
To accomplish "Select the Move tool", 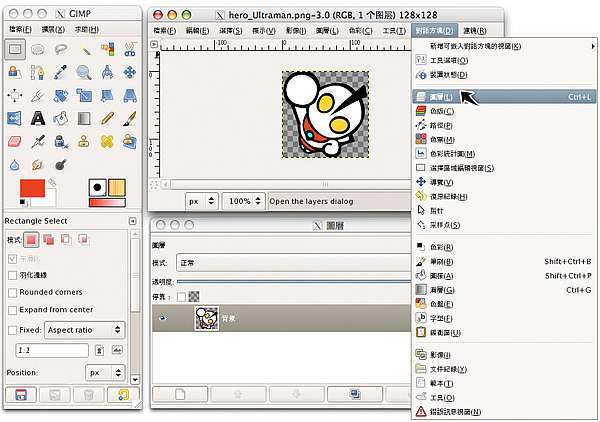I will click(x=130, y=72).
